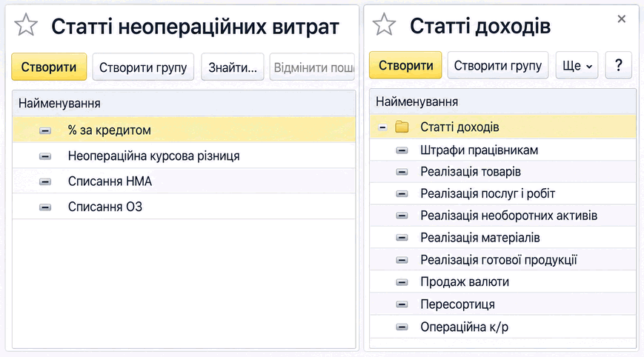Collapse the 'Статті доходів' group tree node
644x357 pixels.
click(x=382, y=127)
